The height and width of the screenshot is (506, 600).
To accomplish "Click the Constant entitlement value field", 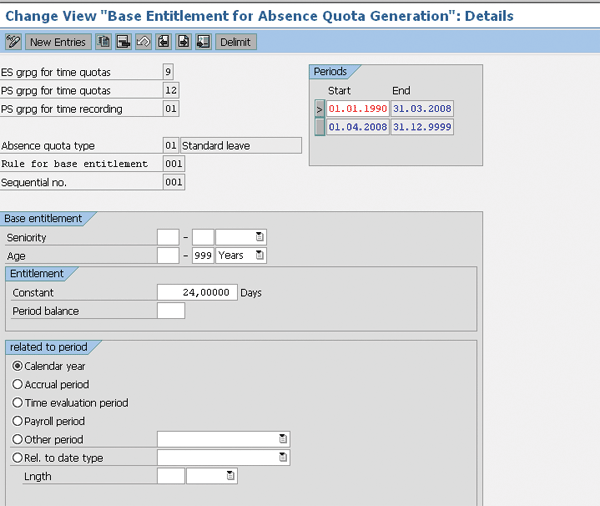I will [196, 292].
